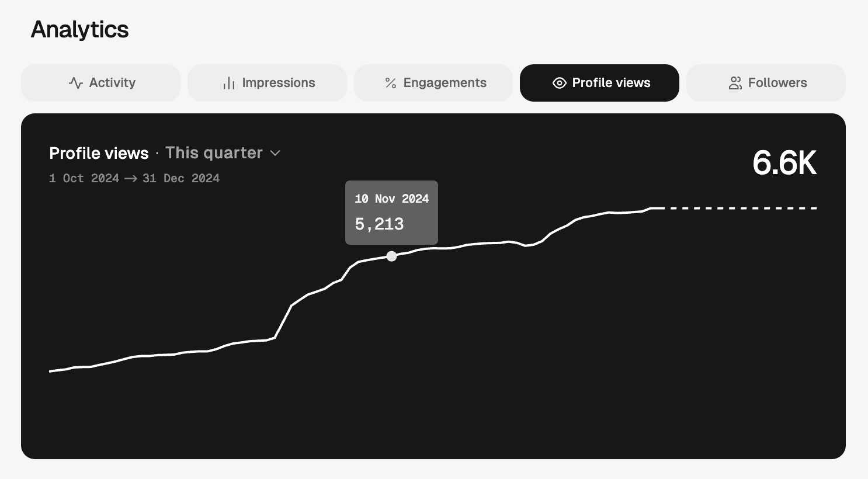Click the 1 Oct to 31 Dec date range
Viewport: 868px width, 479px height.
(x=134, y=179)
